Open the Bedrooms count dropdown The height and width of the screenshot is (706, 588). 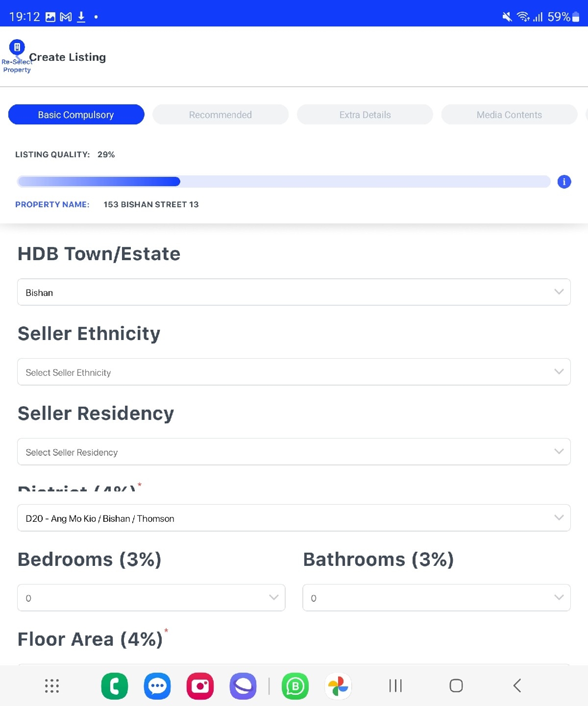coord(151,598)
